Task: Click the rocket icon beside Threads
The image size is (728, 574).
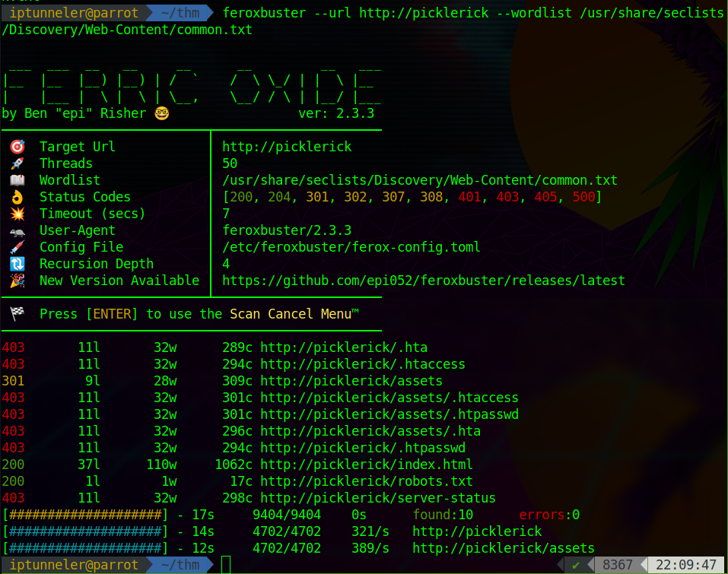Action: tap(17, 163)
